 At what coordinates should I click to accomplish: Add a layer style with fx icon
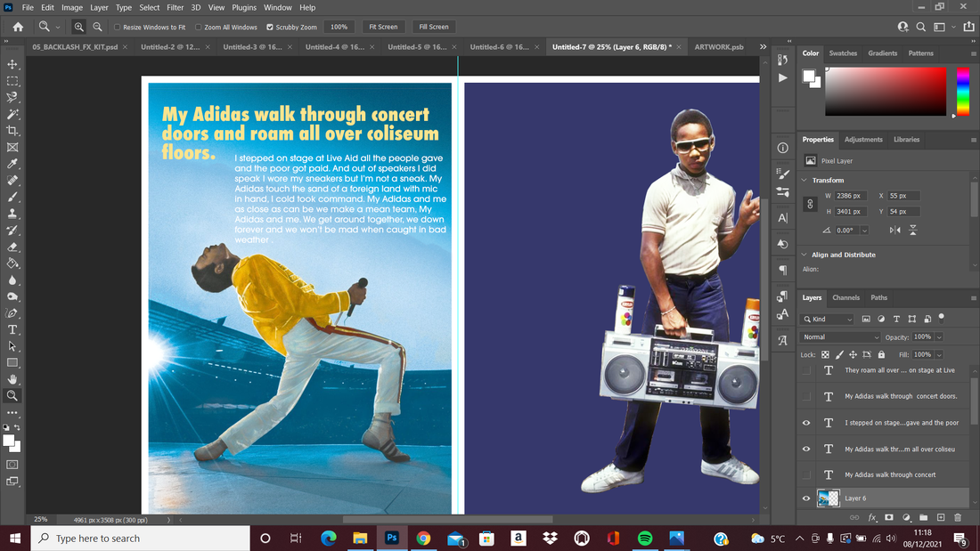click(872, 517)
